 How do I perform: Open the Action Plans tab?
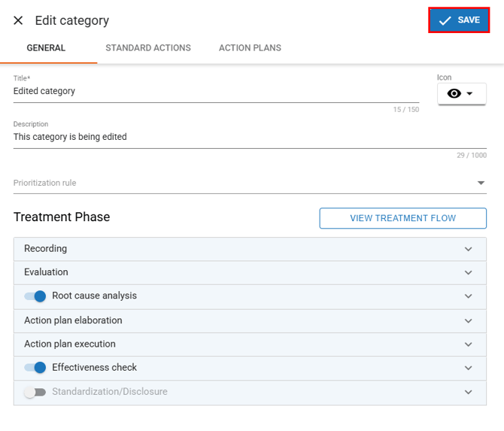(250, 48)
